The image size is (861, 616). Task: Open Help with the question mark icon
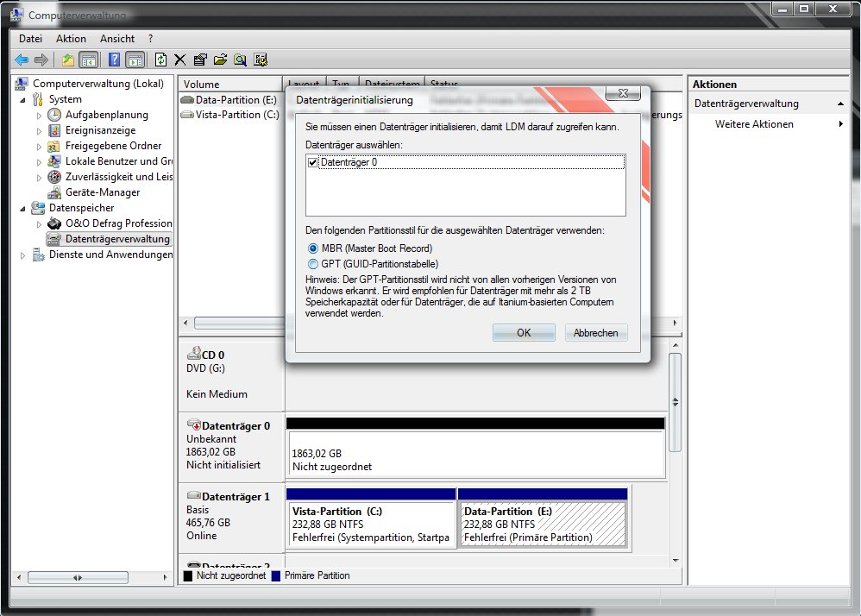[114, 60]
